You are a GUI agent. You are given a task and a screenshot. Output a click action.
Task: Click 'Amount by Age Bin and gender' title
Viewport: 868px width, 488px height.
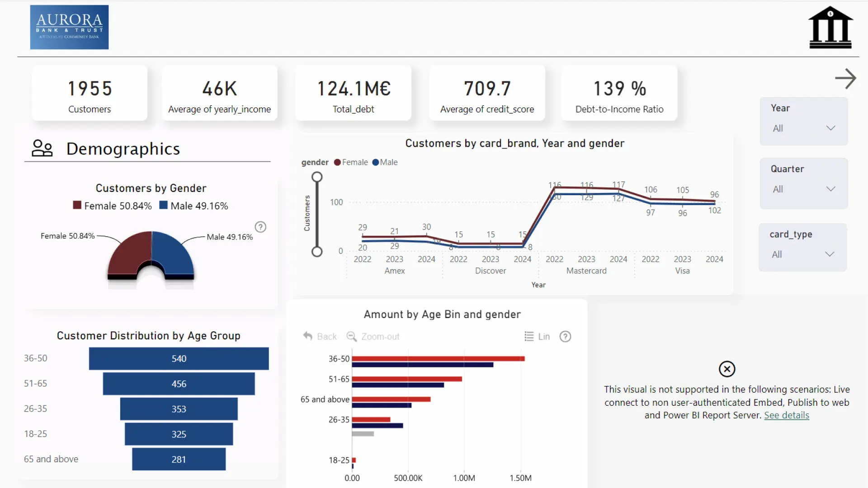coord(442,314)
